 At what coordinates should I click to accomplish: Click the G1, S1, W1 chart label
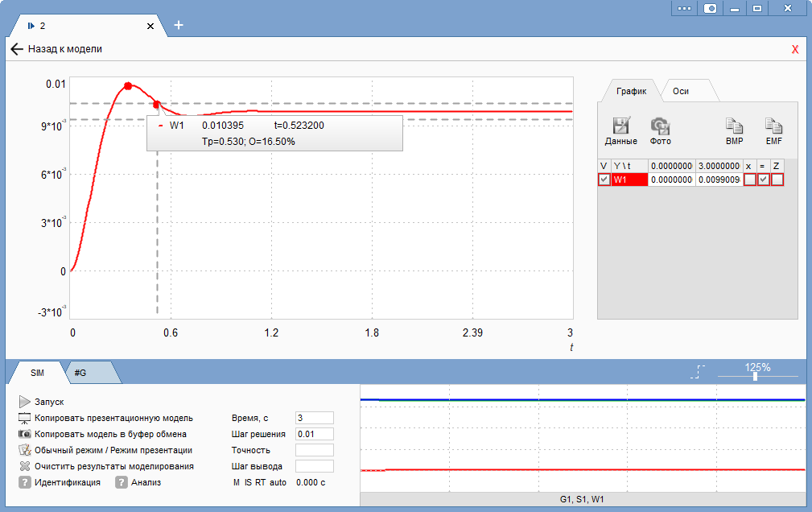(582, 500)
